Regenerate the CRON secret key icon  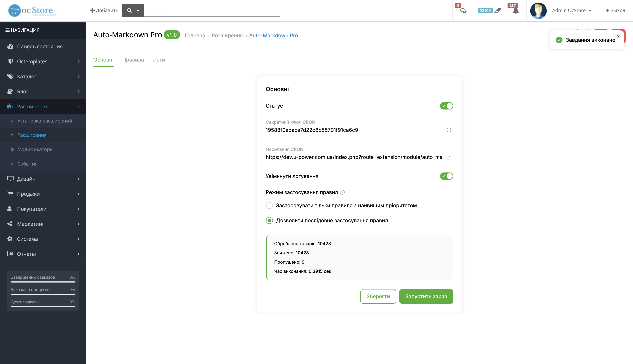[x=449, y=130]
